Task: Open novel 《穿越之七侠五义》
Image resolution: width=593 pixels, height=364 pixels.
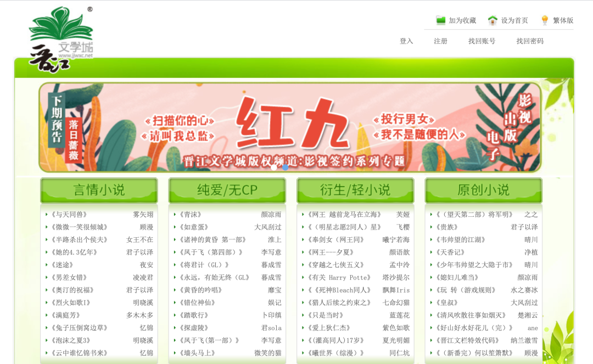Action: (x=336, y=265)
